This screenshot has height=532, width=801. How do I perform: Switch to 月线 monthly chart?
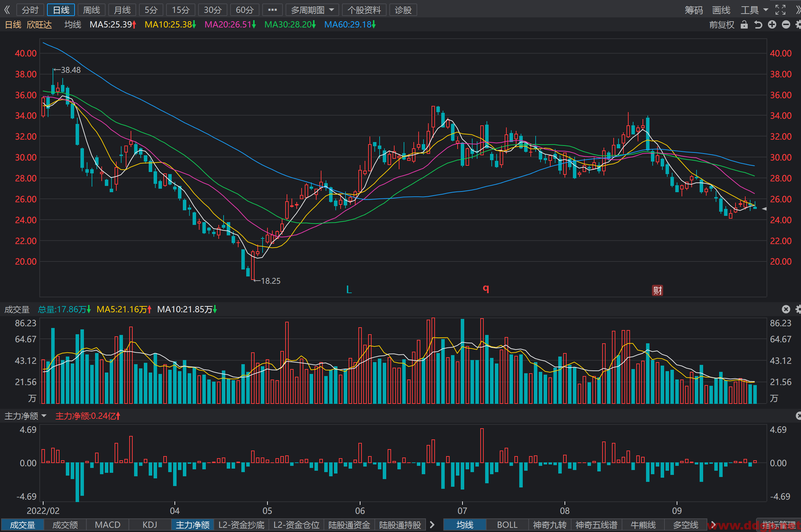[122, 10]
